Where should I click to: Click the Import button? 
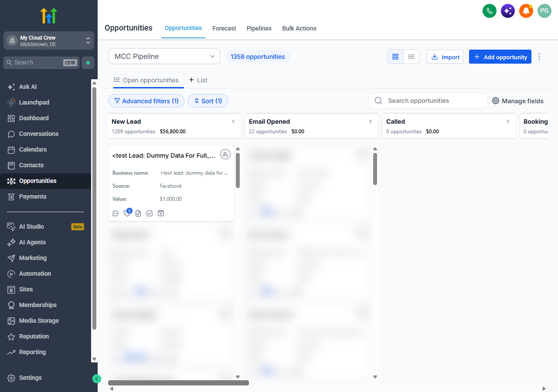coord(445,57)
